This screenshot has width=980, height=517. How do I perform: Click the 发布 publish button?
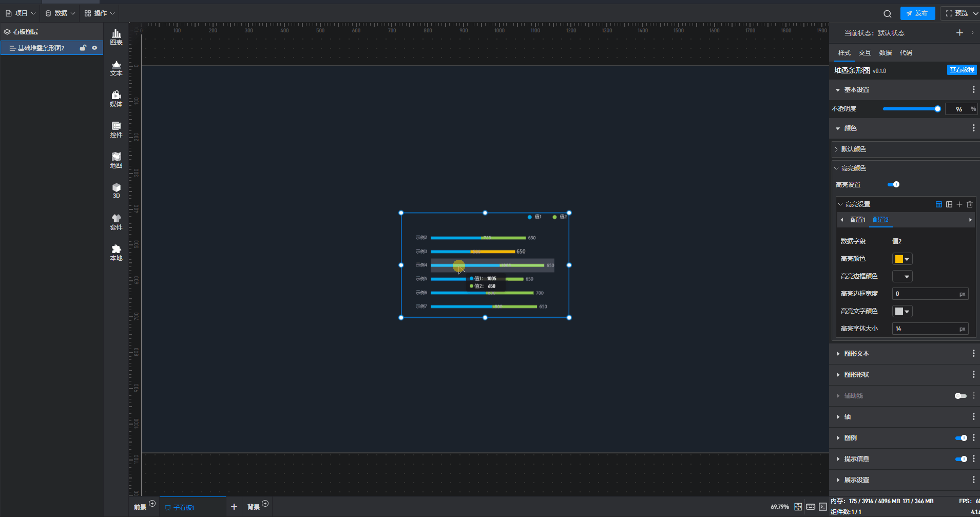(x=917, y=13)
